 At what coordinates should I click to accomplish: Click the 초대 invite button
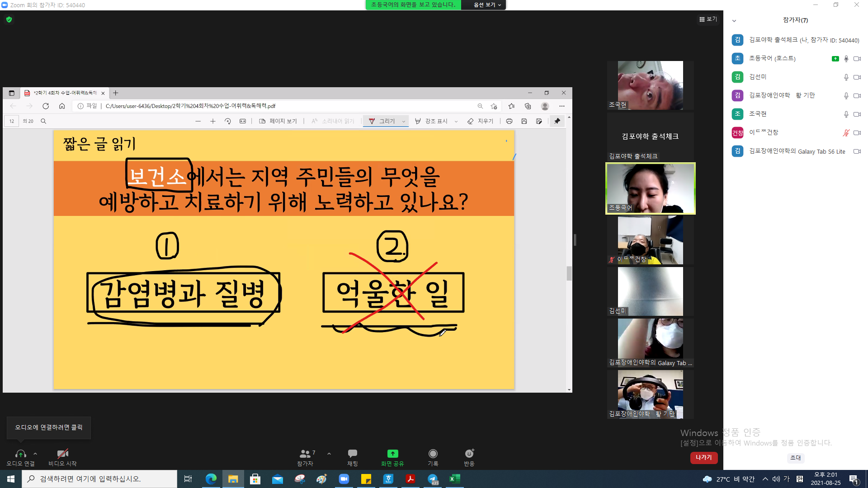[x=796, y=458]
